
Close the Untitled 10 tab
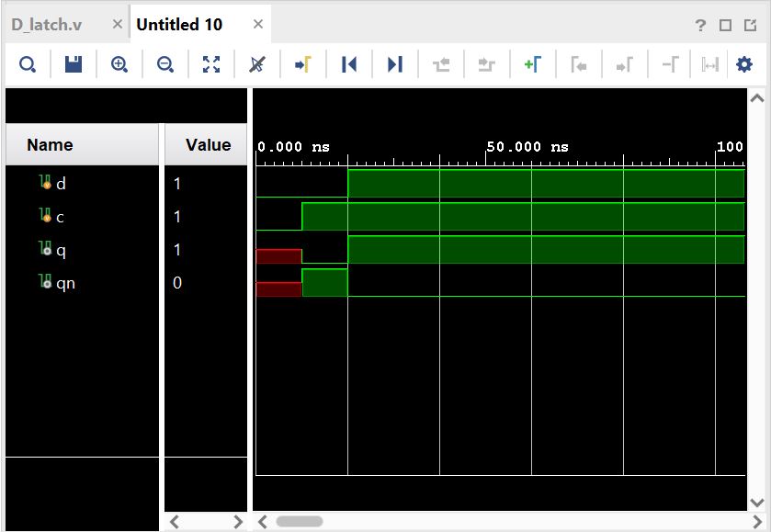[x=258, y=25]
